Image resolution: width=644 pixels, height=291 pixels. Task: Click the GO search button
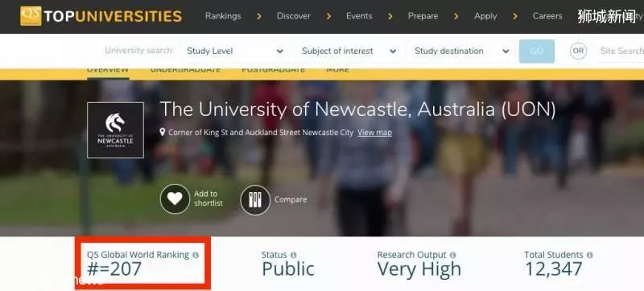click(537, 51)
